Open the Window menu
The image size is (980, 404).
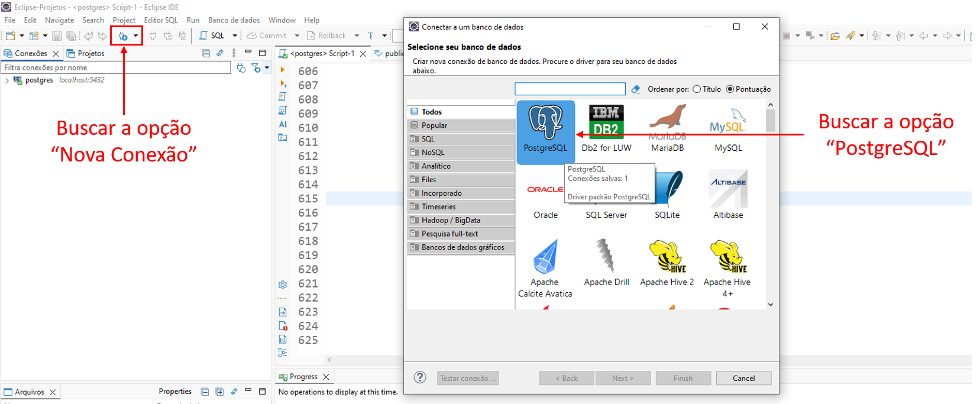(282, 20)
